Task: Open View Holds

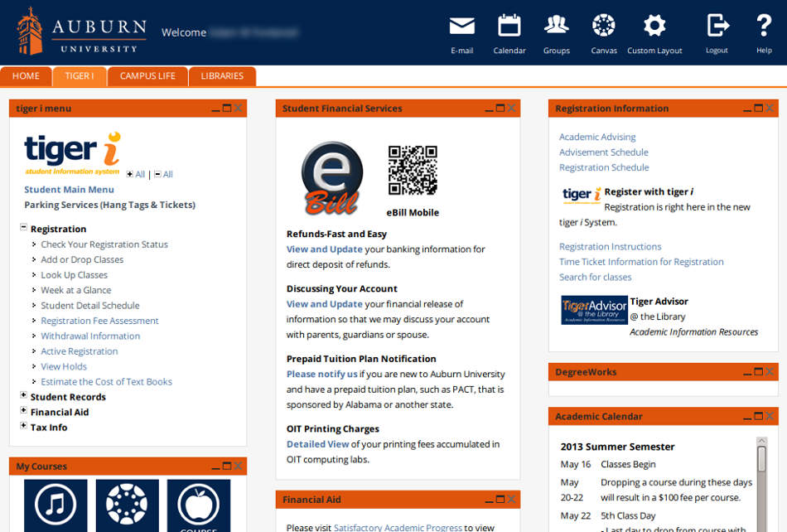Action: coord(64,367)
